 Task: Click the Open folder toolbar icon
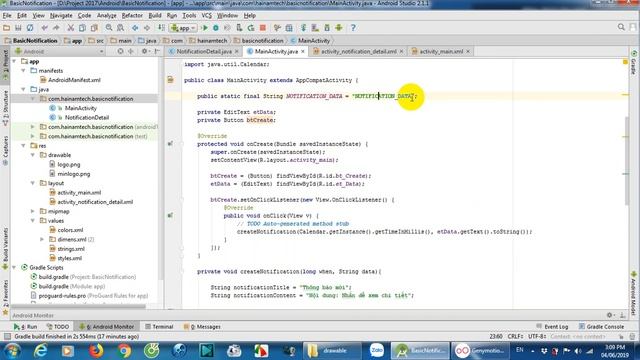(6, 28)
